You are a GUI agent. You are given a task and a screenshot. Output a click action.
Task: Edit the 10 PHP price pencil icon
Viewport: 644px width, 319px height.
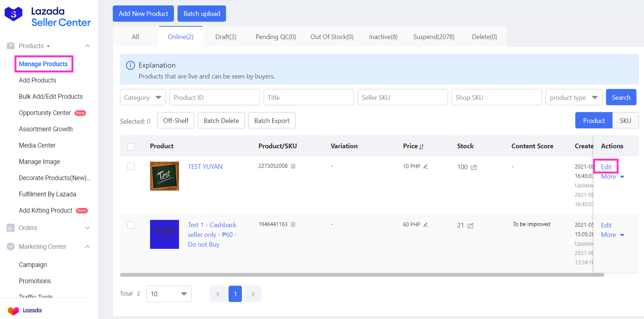click(x=426, y=166)
